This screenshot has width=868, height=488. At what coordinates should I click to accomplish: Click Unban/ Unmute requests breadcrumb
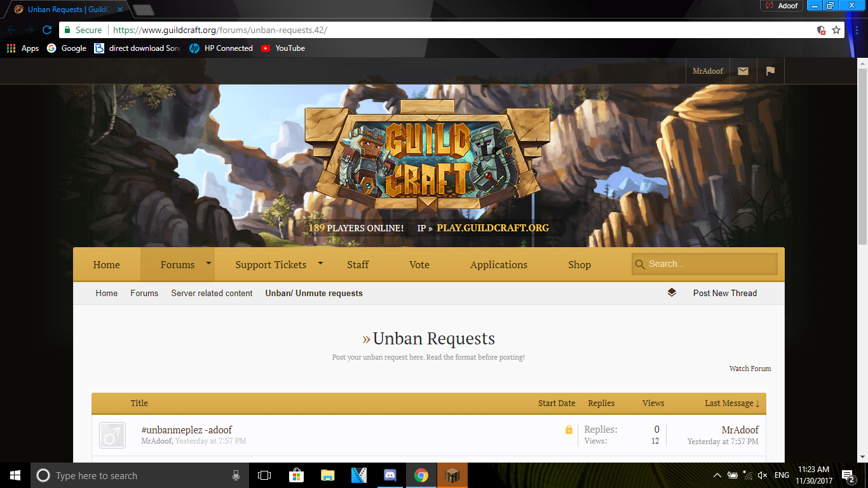(x=314, y=293)
